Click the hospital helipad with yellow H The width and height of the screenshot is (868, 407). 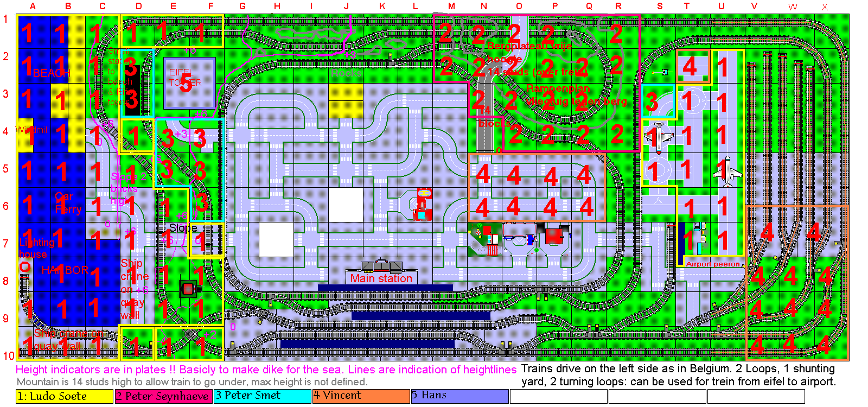click(x=424, y=193)
